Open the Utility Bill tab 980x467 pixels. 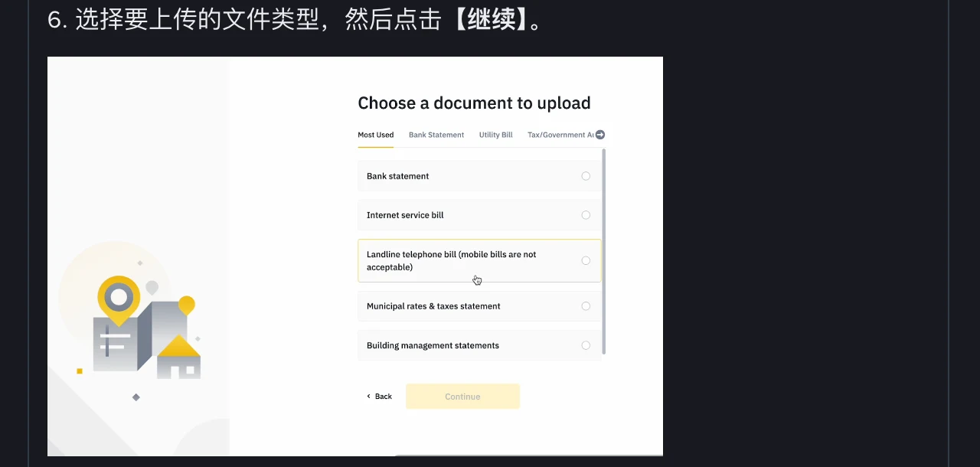(x=496, y=135)
